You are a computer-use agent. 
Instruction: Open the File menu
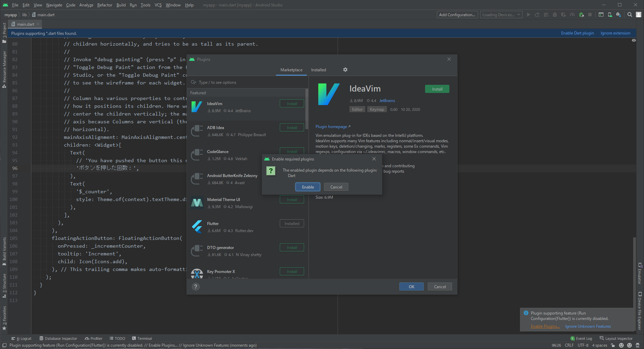tap(15, 5)
